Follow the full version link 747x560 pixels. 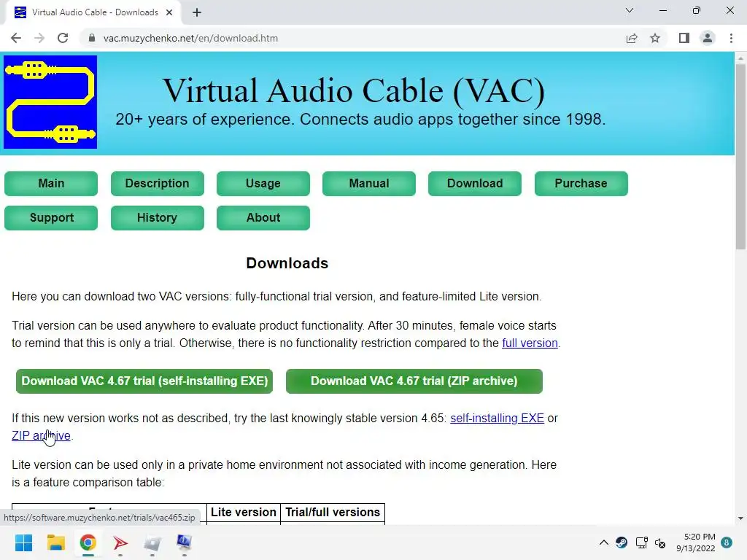[530, 343]
